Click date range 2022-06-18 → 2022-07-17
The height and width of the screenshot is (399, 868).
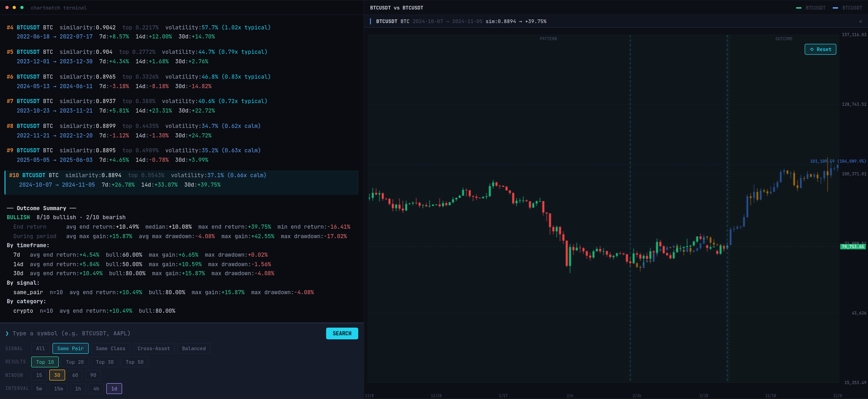[55, 37]
